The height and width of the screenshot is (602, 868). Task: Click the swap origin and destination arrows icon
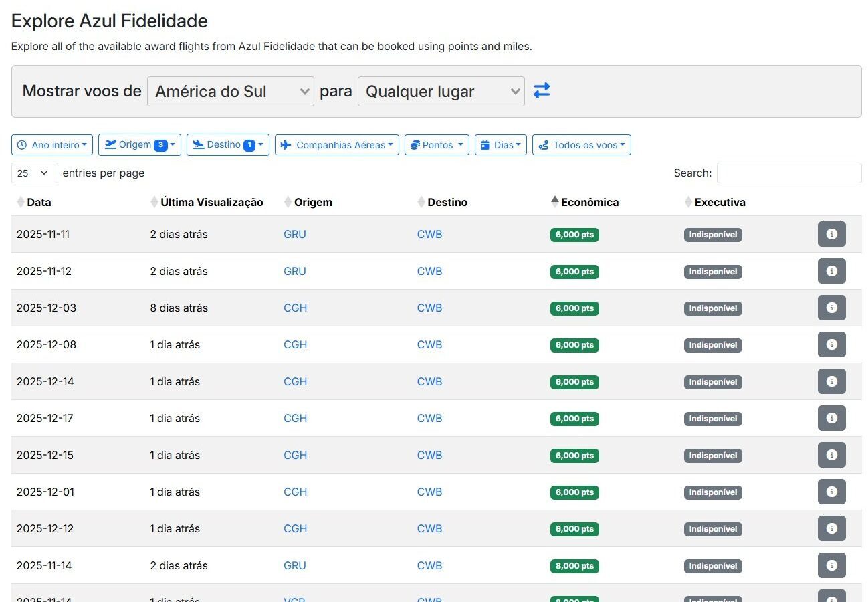542,90
